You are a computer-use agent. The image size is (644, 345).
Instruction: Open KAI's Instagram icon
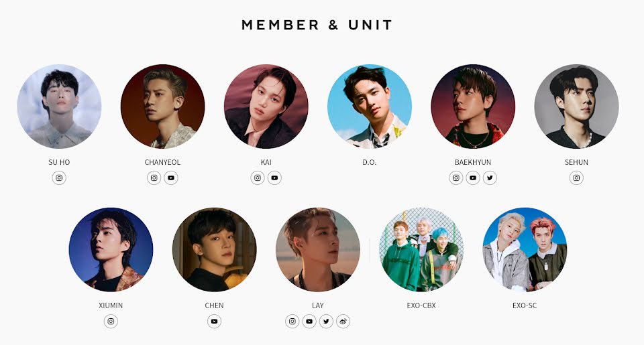coord(258,178)
